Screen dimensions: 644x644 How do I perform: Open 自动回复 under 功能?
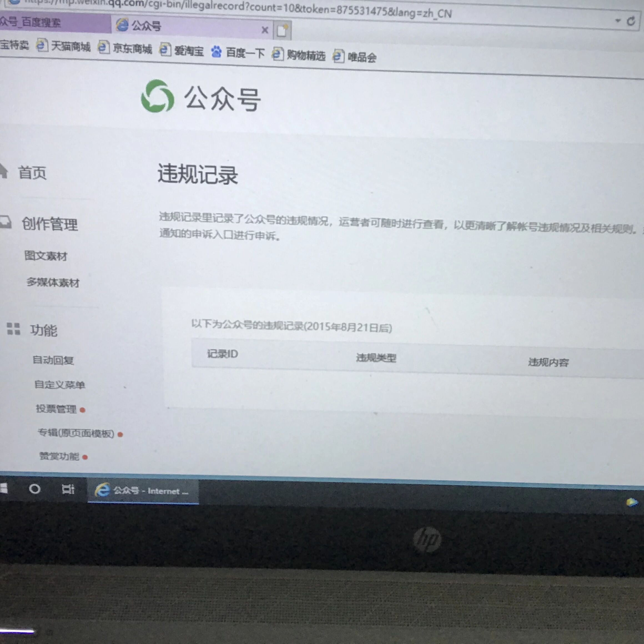(53, 360)
